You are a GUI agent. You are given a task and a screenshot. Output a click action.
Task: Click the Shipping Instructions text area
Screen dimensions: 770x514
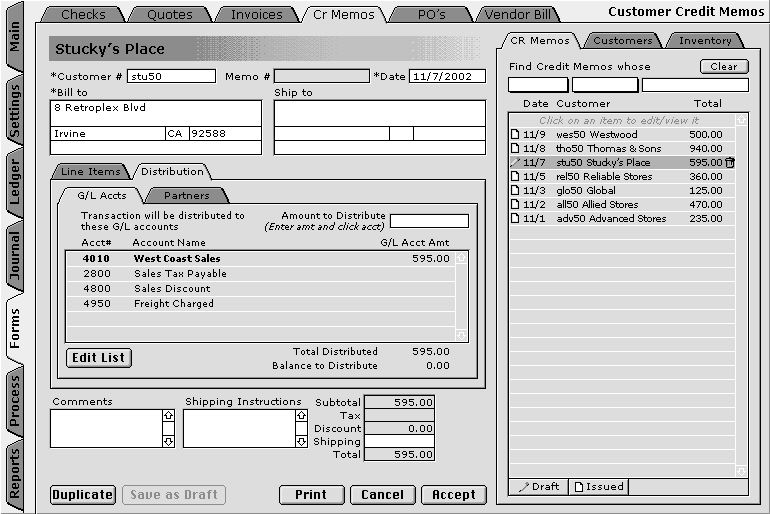point(240,429)
